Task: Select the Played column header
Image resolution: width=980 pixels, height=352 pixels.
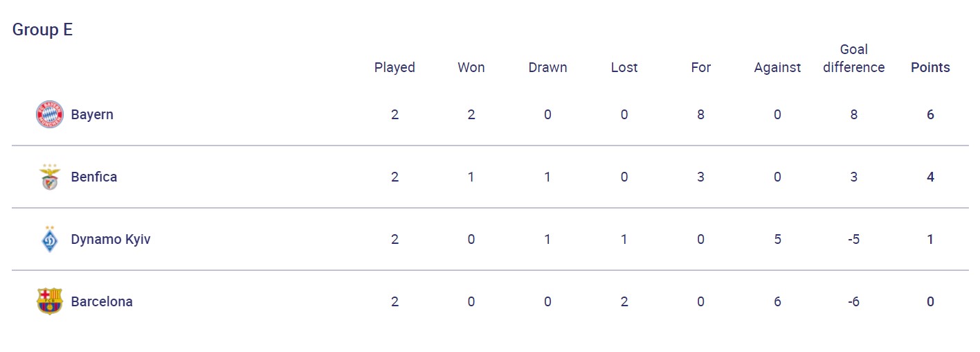Action: [394, 67]
